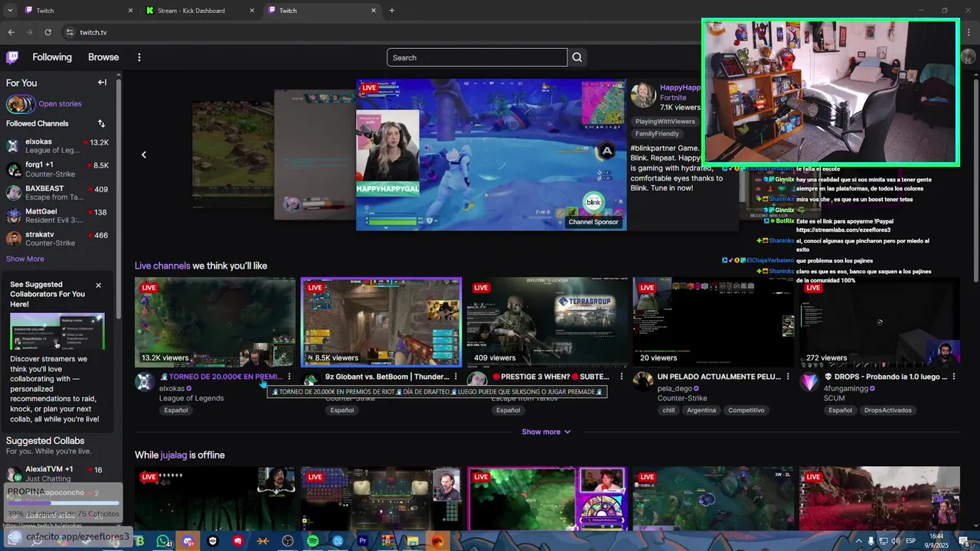Open options for 9z Globant vs. BetBoom stream
Viewport: 980px width, 551px height.
click(456, 377)
